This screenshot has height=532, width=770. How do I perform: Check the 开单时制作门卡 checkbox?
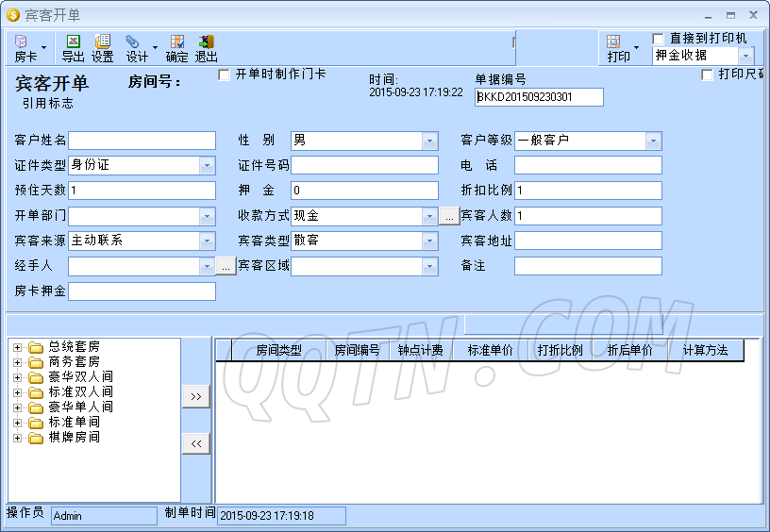[225, 75]
